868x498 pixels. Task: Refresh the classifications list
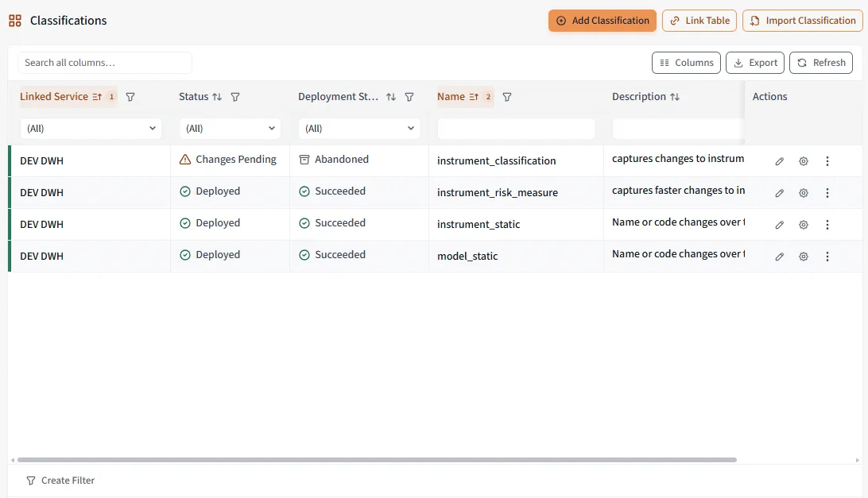(x=821, y=63)
